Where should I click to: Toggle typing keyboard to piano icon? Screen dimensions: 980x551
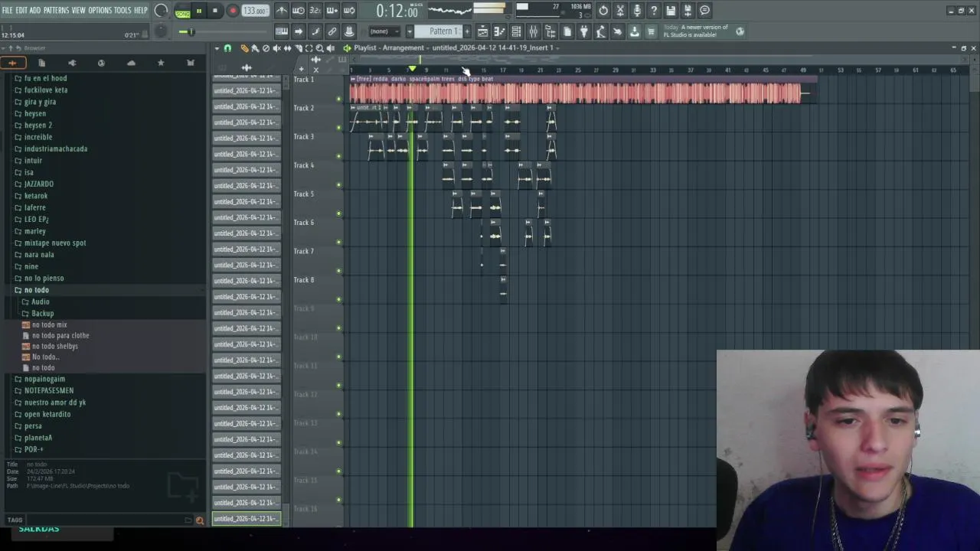pyautogui.click(x=282, y=31)
